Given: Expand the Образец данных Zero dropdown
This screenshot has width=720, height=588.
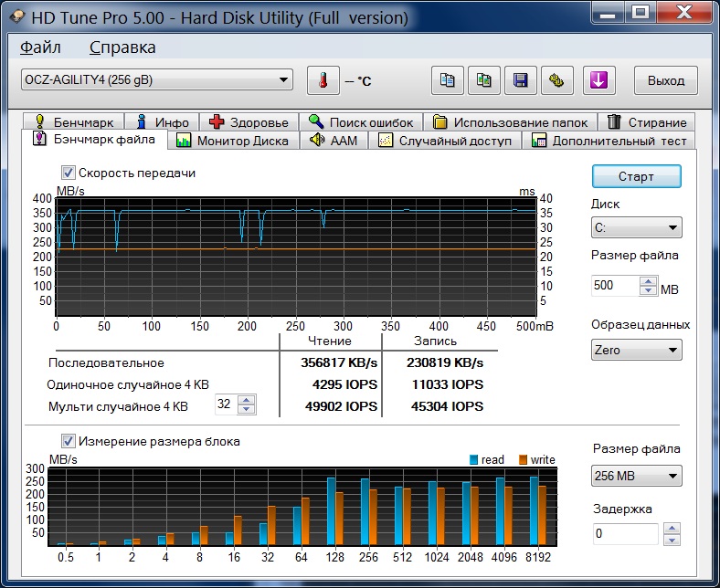Looking at the screenshot, I should click(636, 350).
